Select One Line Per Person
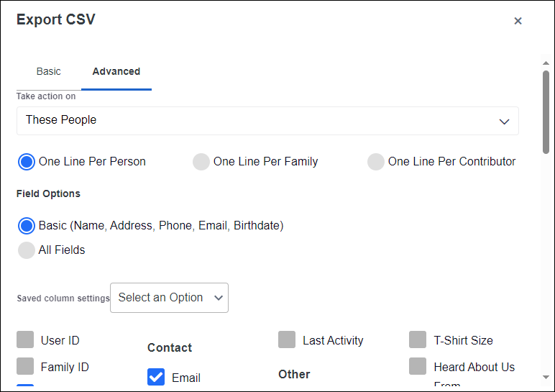The image size is (555, 392). (27, 162)
